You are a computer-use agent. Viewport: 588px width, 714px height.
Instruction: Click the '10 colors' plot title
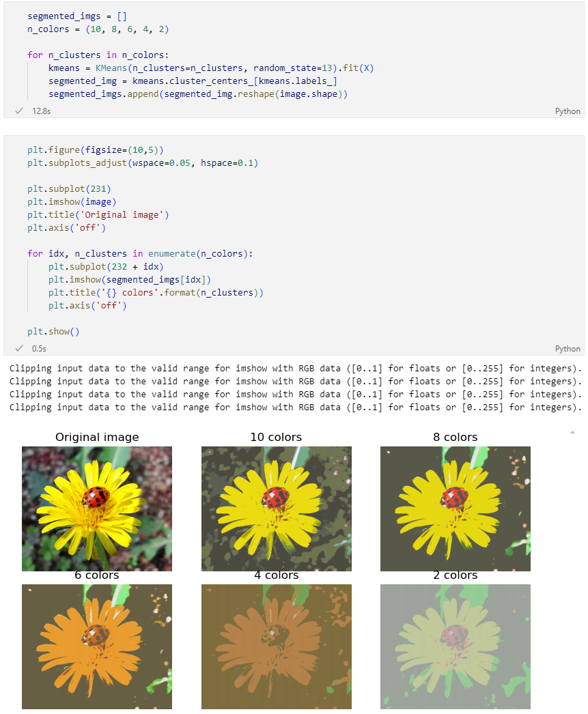tap(276, 437)
